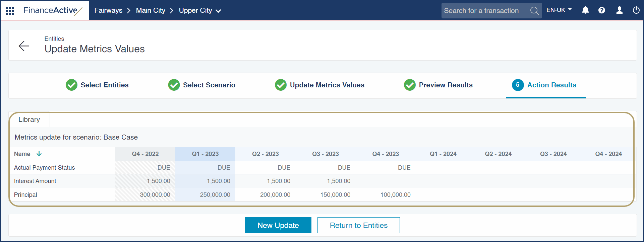The height and width of the screenshot is (242, 644).
Task: Click Return to Entities button
Action: [x=358, y=225]
